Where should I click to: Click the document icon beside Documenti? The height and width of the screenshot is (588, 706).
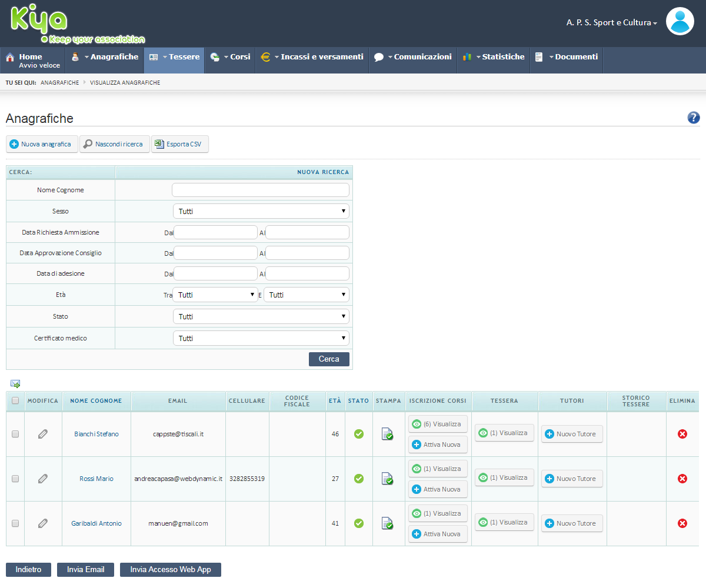(x=538, y=58)
